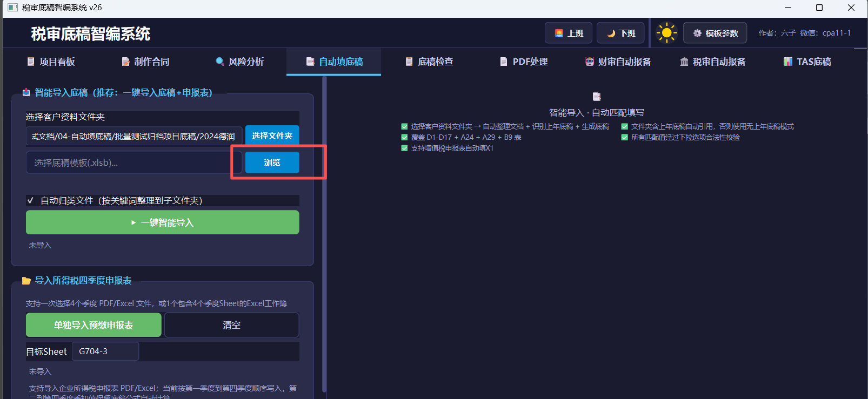
Task: Click the sun theme icon
Action: 666,33
